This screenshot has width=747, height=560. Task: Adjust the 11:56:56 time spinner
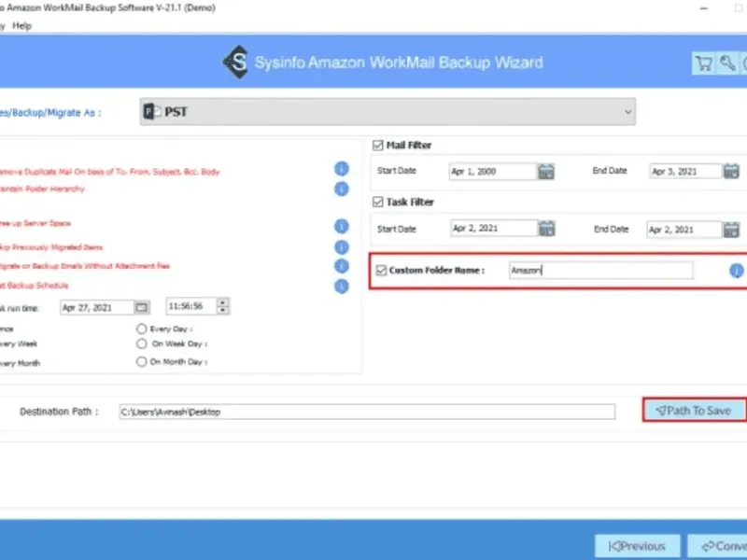[x=222, y=306]
